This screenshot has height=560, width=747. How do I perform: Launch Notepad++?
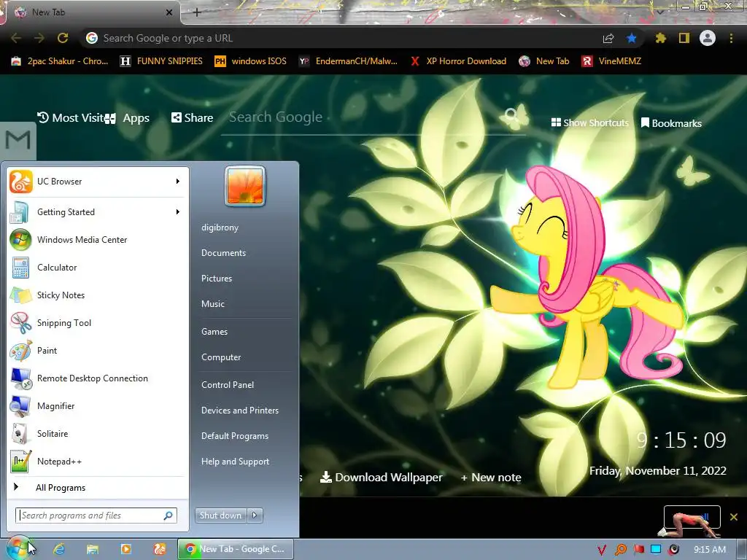[98, 462]
